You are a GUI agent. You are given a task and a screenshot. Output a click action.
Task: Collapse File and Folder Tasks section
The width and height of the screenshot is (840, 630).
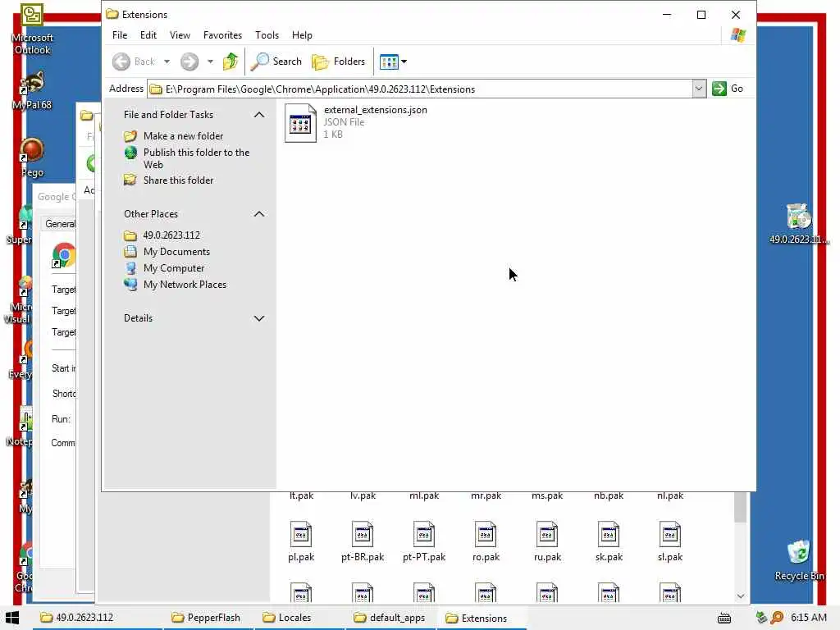[x=258, y=115]
